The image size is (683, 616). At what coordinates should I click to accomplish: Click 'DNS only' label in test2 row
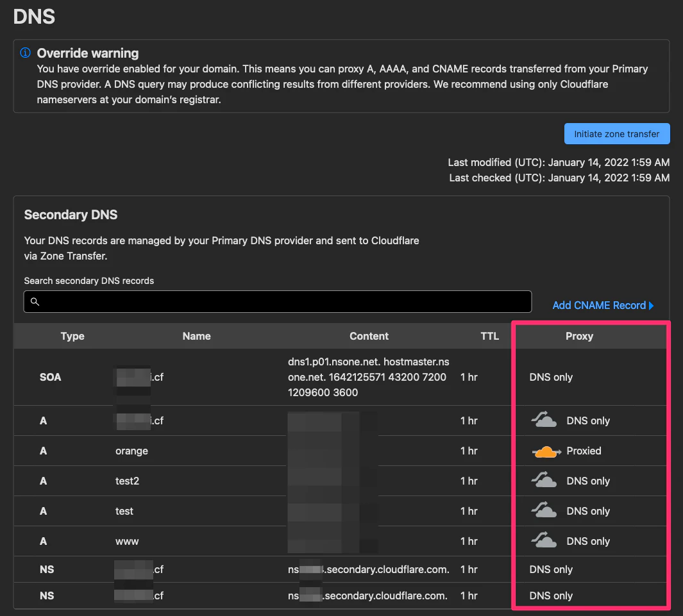[588, 481]
